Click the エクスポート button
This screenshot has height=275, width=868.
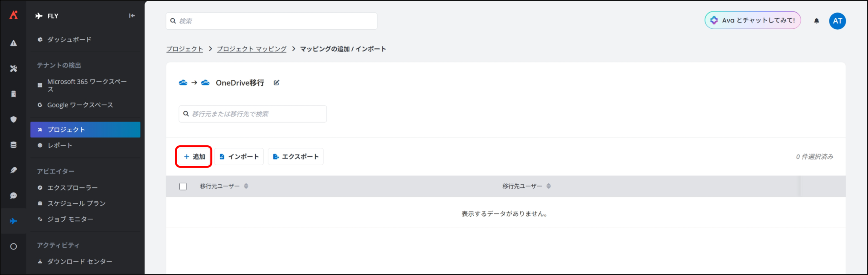[x=296, y=157]
